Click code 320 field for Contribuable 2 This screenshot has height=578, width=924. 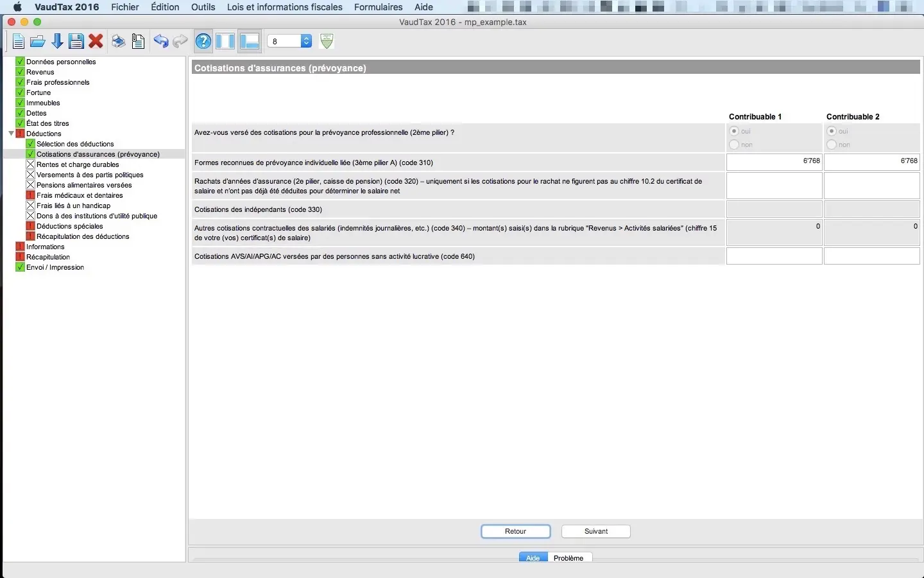(872, 186)
